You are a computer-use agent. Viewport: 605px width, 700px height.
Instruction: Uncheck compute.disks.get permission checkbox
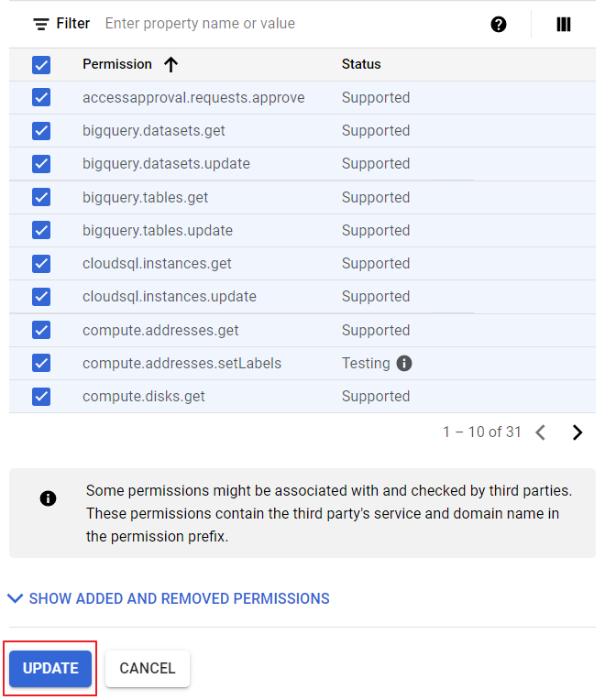[41, 397]
